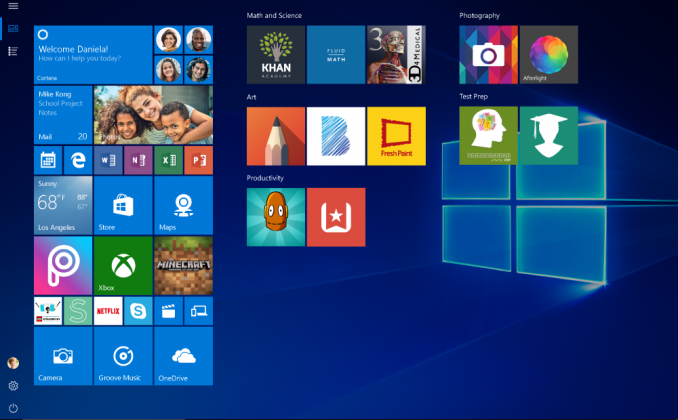Select bottom-right contact photo in People tile
678x420 pixels.
198,70
